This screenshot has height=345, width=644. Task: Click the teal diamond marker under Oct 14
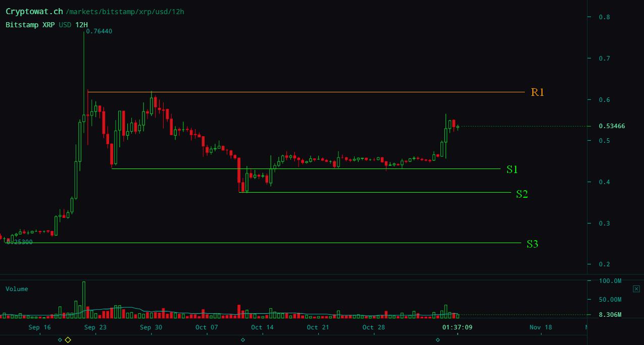(x=243, y=340)
